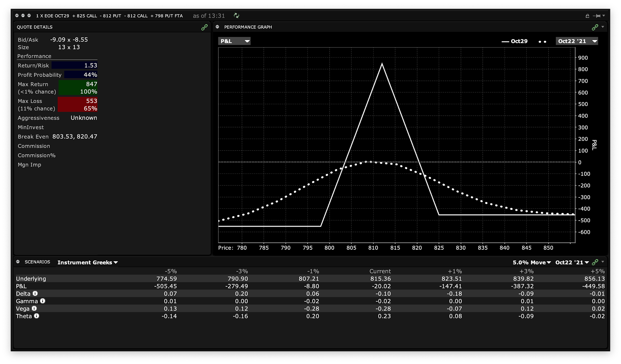Open the Instrument Greeks dropdown
621x364 pixels.
pyautogui.click(x=88, y=262)
